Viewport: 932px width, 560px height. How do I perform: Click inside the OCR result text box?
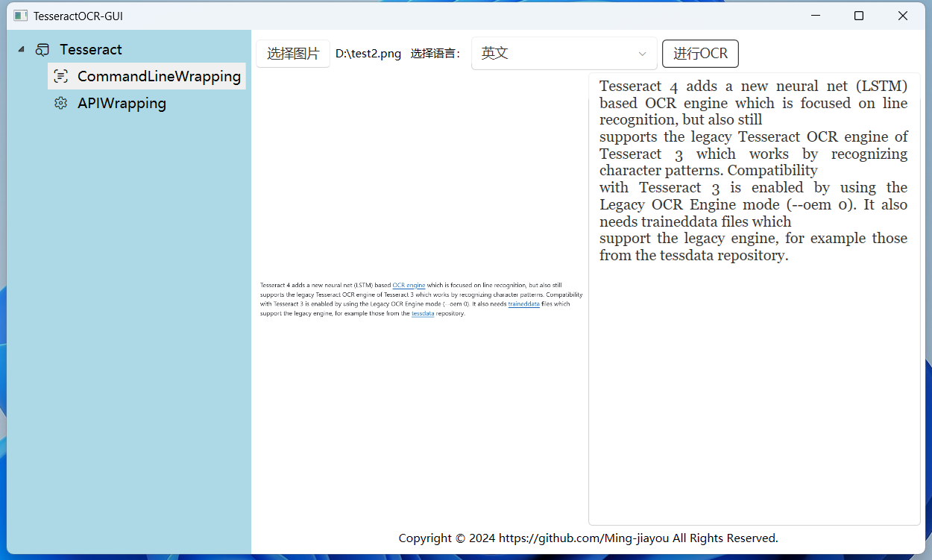pyautogui.click(x=754, y=373)
